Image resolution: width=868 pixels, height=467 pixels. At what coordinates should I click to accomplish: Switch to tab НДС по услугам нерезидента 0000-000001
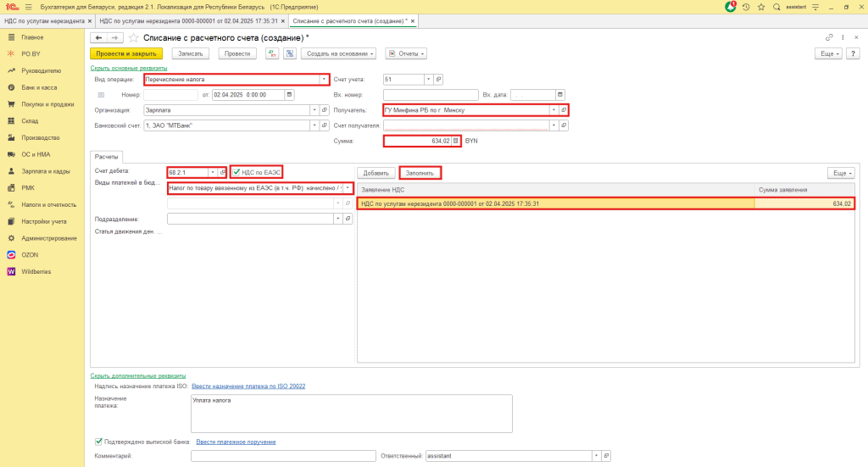[x=189, y=21]
